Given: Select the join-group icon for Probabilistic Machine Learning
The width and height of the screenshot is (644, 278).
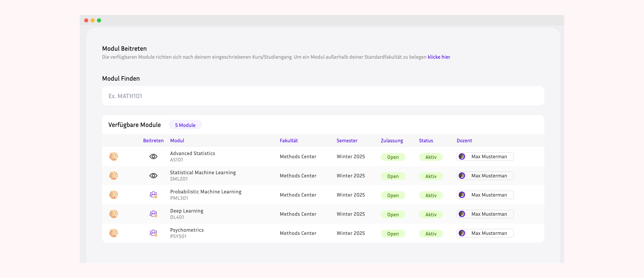Looking at the screenshot, I should [153, 195].
